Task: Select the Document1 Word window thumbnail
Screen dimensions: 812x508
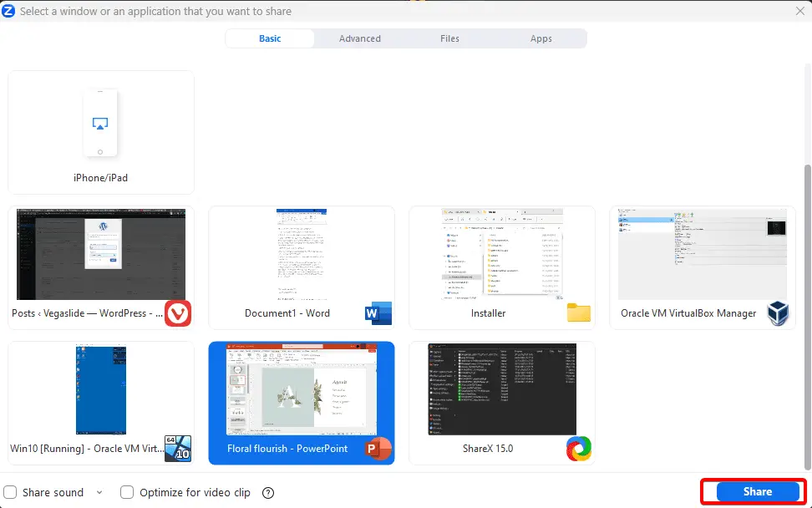Action: pyautogui.click(x=302, y=254)
